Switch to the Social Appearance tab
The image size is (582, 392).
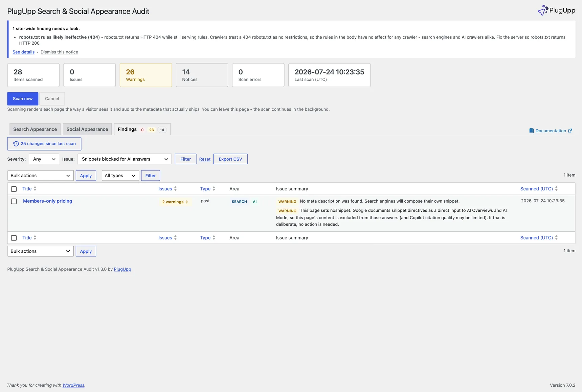tap(87, 129)
